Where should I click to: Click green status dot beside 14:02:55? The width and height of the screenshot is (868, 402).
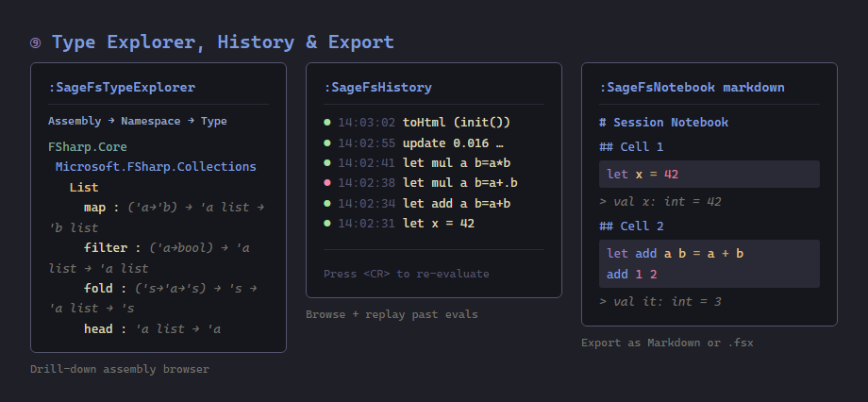[x=327, y=142]
